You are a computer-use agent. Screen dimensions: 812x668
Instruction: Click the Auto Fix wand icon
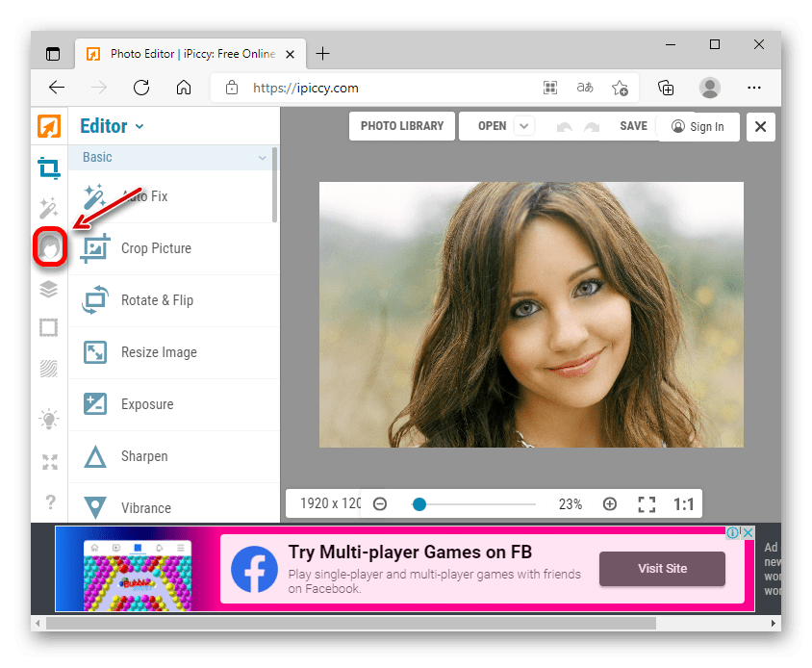tap(95, 196)
